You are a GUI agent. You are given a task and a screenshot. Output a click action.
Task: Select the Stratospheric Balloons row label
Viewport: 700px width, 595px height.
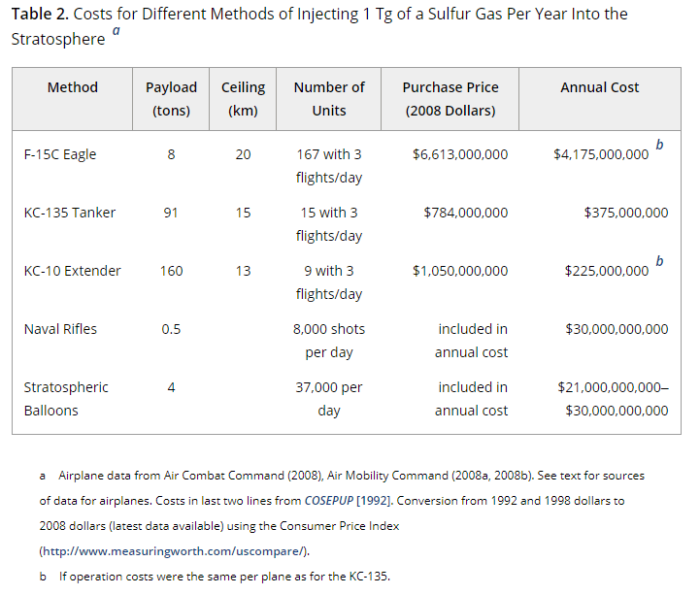pyautogui.click(x=66, y=398)
